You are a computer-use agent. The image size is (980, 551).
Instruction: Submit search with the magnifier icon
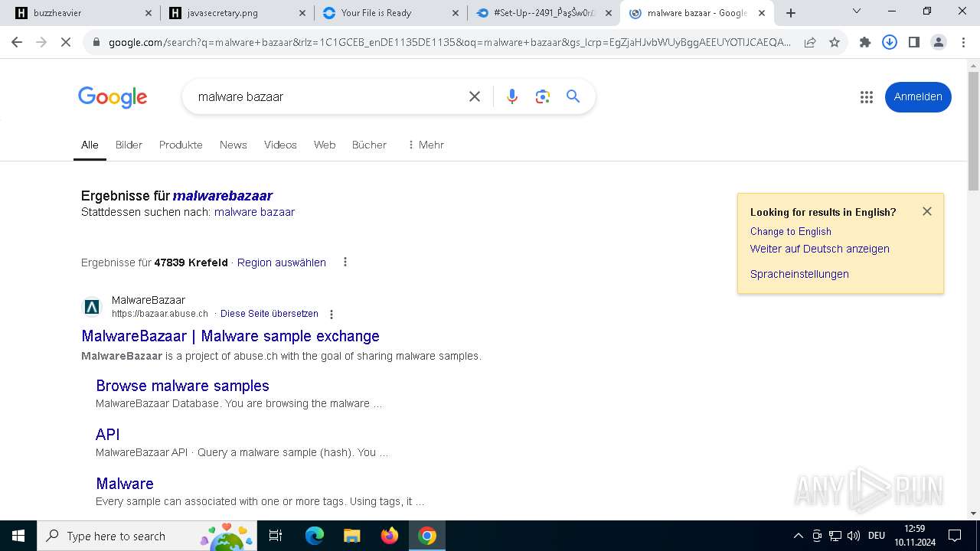point(573,96)
